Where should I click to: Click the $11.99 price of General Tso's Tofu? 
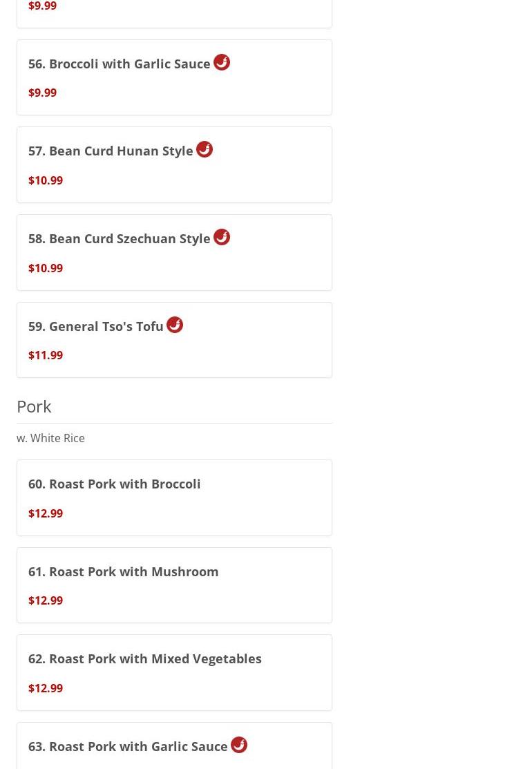[46, 355]
